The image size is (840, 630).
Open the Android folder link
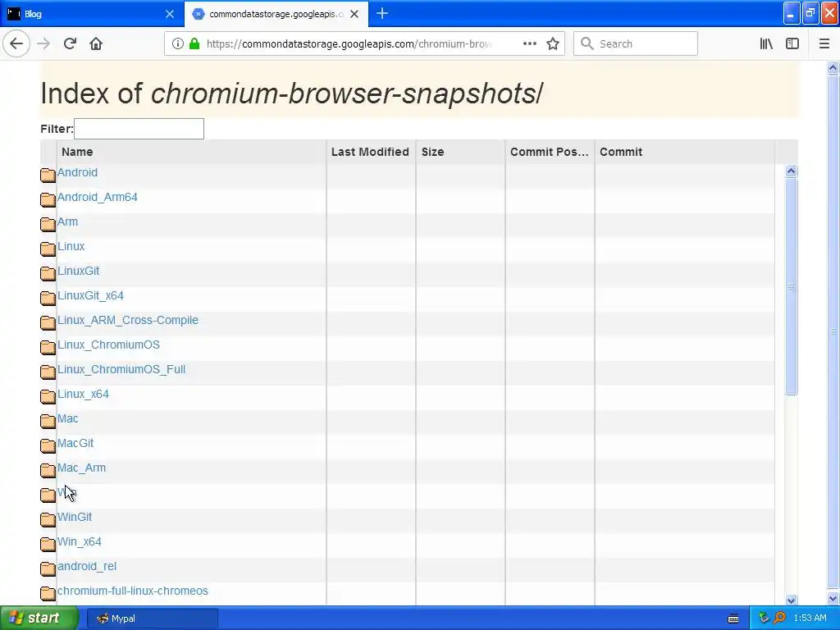[78, 172]
